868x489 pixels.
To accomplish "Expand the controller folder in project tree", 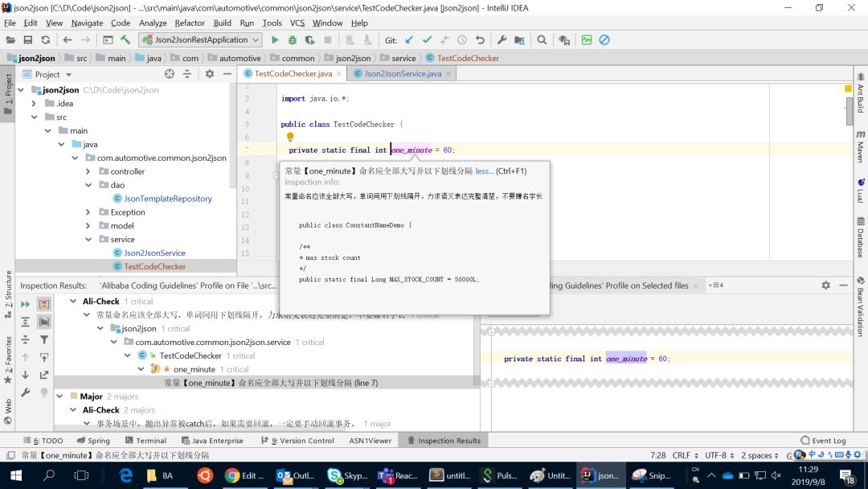I will tap(88, 171).
